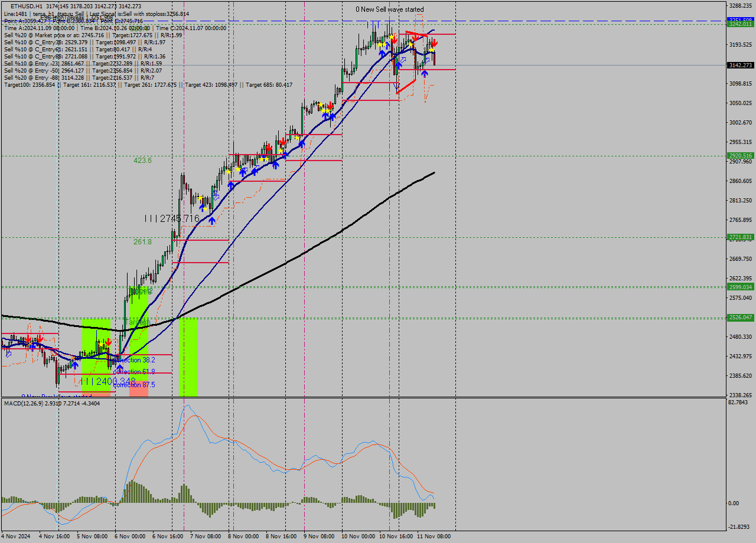The image size is (756, 543).
Task: Click the 'Point A:3059.427' info line
Action: pyautogui.click(x=73, y=21)
